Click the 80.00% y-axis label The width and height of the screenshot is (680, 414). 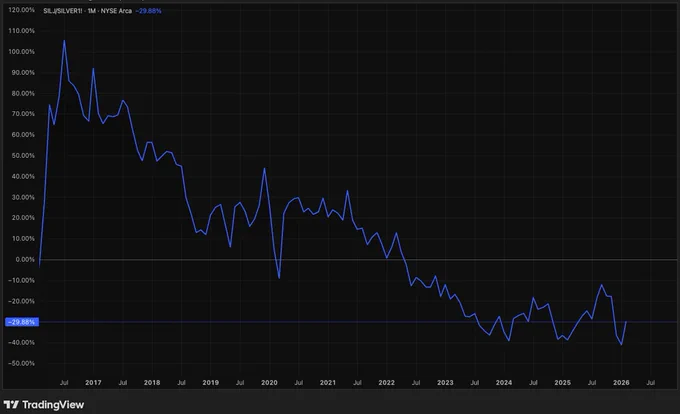coord(23,93)
